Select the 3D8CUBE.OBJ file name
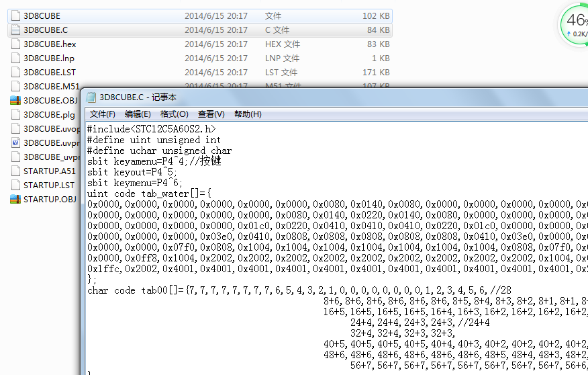 pos(50,101)
